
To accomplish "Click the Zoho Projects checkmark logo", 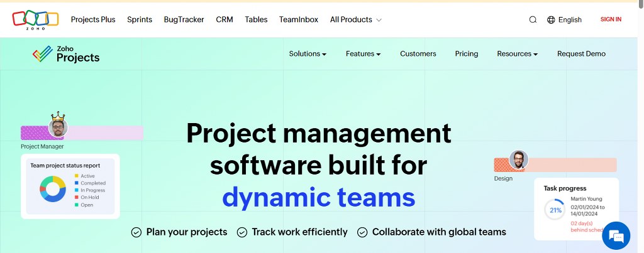I will [43, 54].
